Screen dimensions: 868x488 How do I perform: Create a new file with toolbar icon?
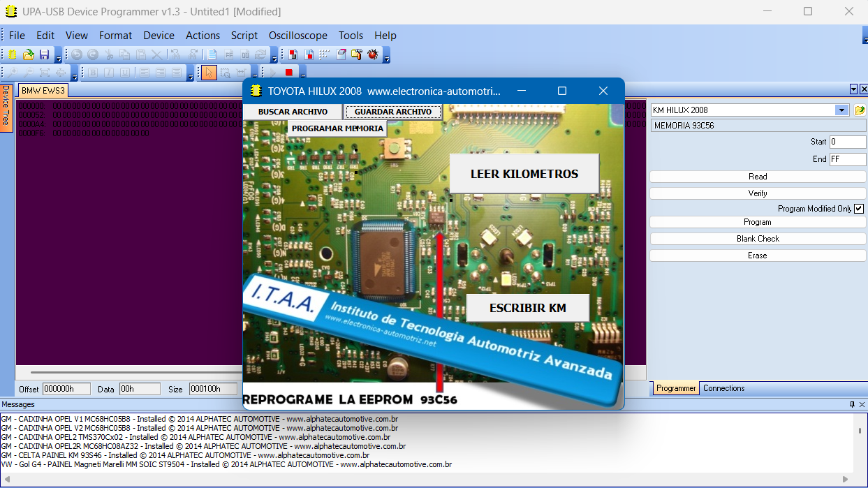pyautogui.click(x=13, y=54)
